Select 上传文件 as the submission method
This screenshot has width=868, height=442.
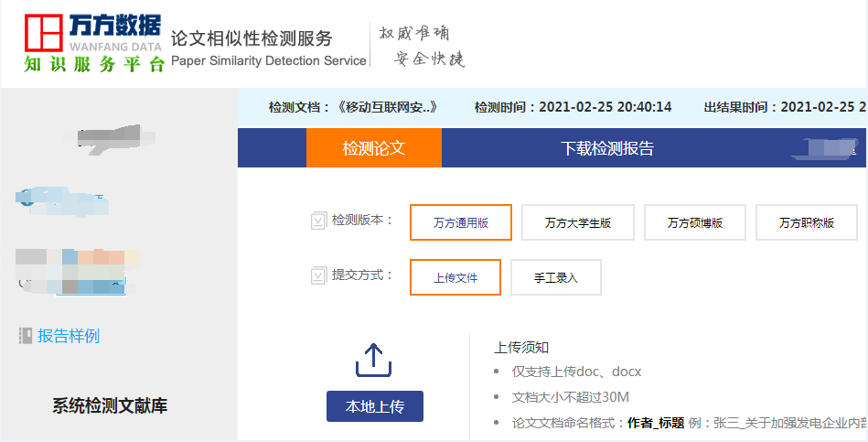455,277
